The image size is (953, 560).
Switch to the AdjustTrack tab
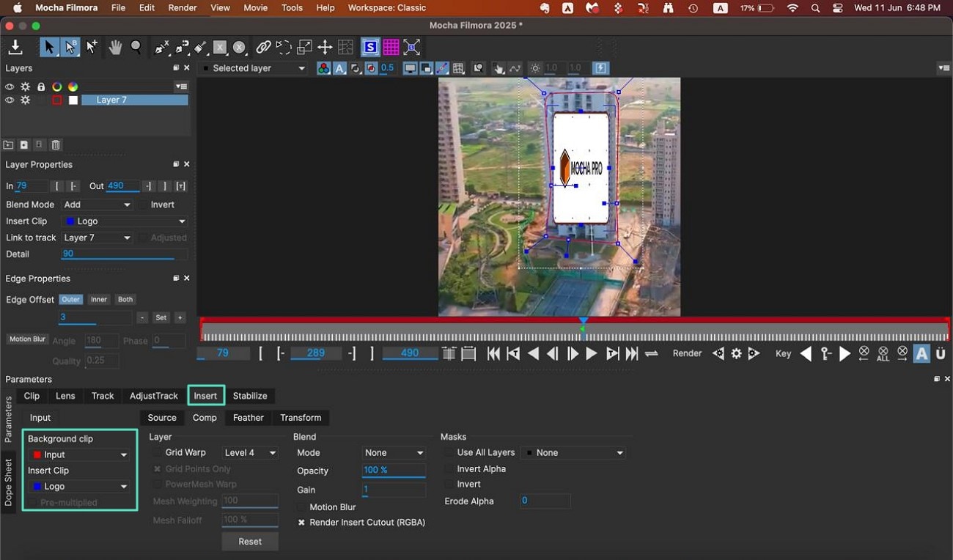154,396
